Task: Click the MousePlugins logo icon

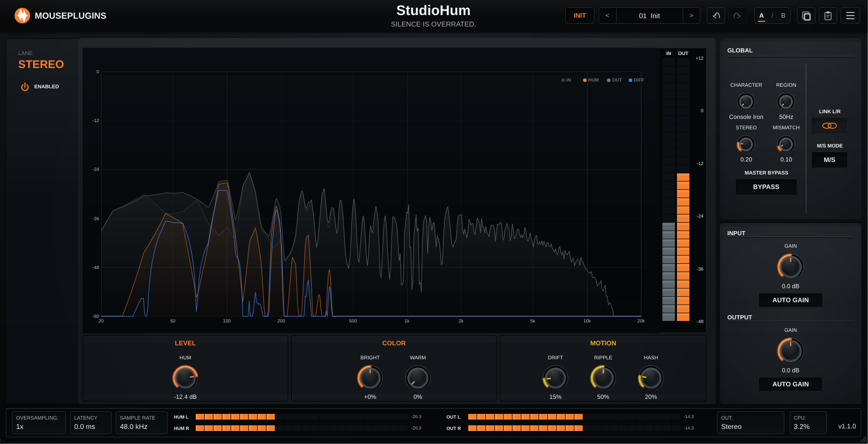Action: pyautogui.click(x=22, y=16)
